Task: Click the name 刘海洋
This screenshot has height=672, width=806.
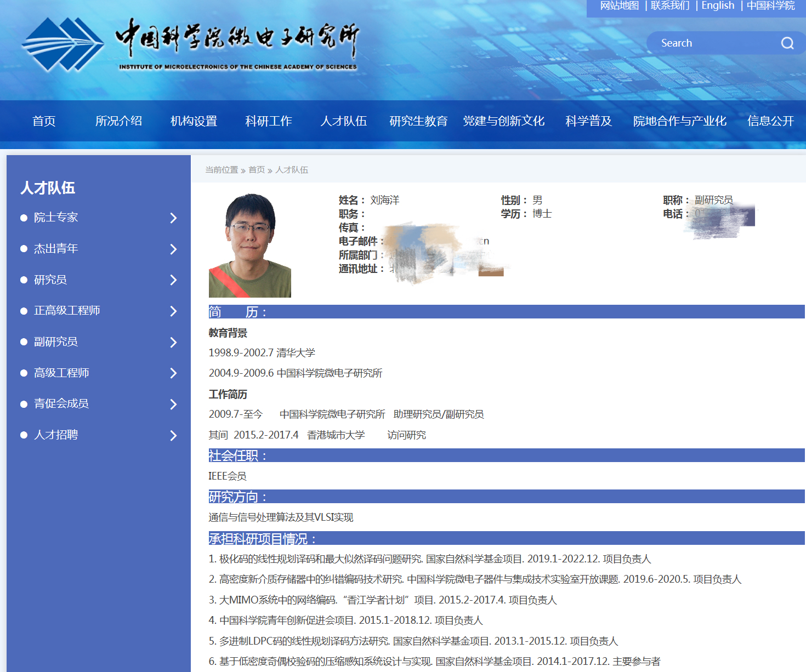Action: (385, 200)
